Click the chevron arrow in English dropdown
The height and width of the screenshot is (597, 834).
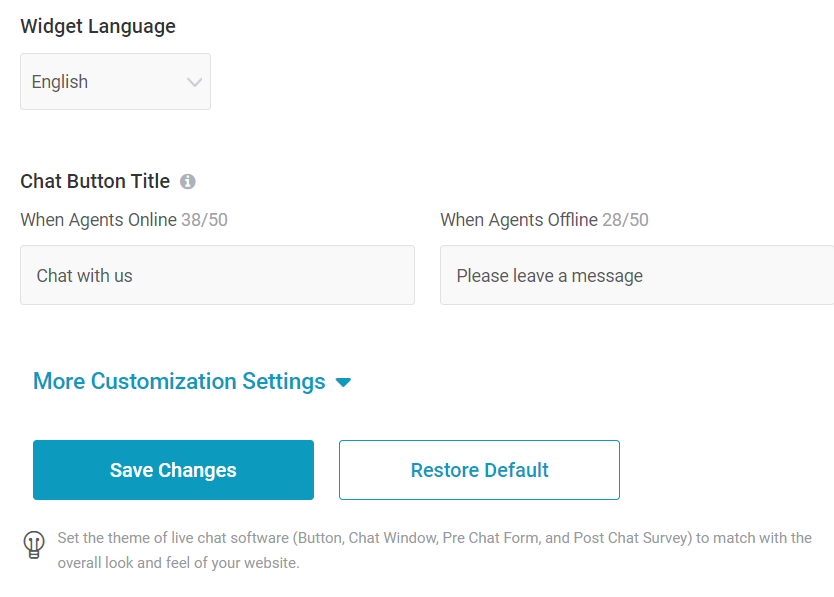point(194,82)
